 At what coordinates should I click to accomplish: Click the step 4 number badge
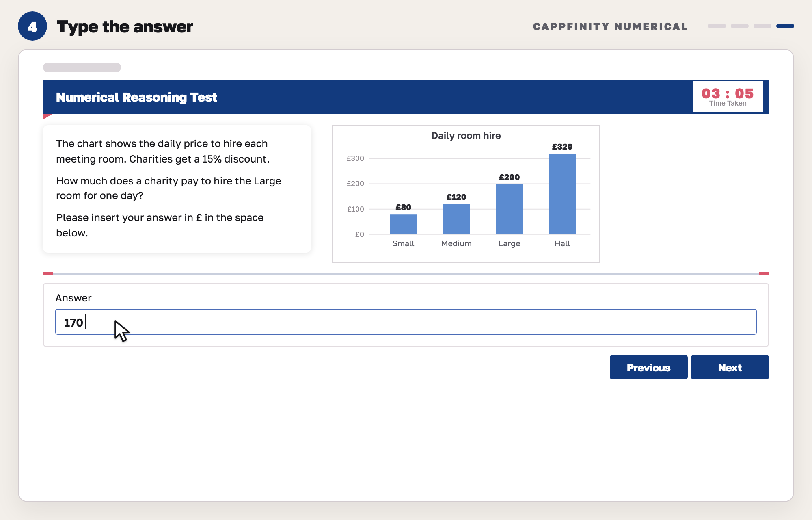32,26
